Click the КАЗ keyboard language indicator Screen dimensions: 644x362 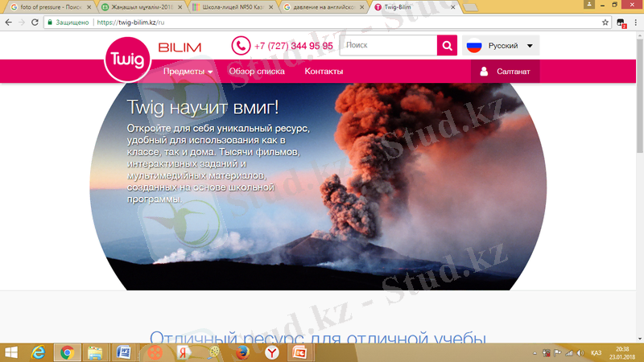pos(597,352)
